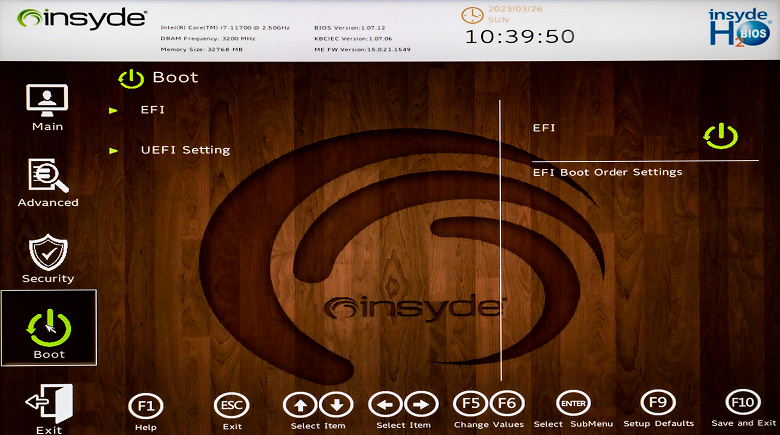Click the F10 Save and Exit icon
Viewport: 780px width, 435px height.
click(x=743, y=402)
